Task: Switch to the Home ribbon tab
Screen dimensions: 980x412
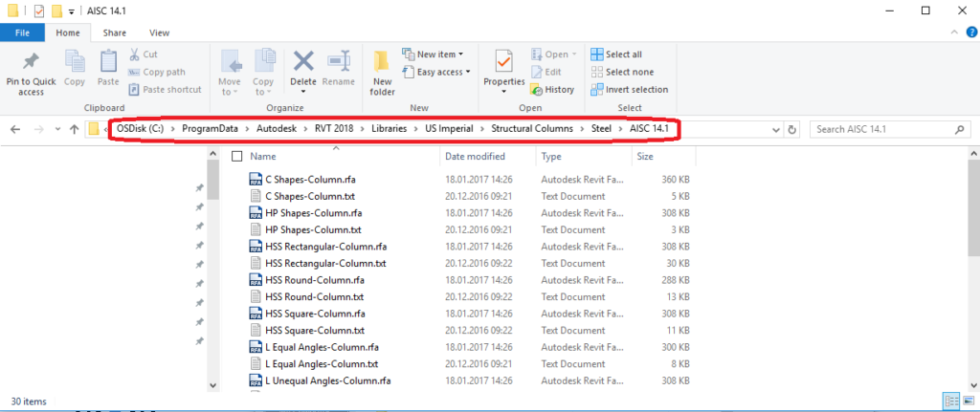Action: 68,33
